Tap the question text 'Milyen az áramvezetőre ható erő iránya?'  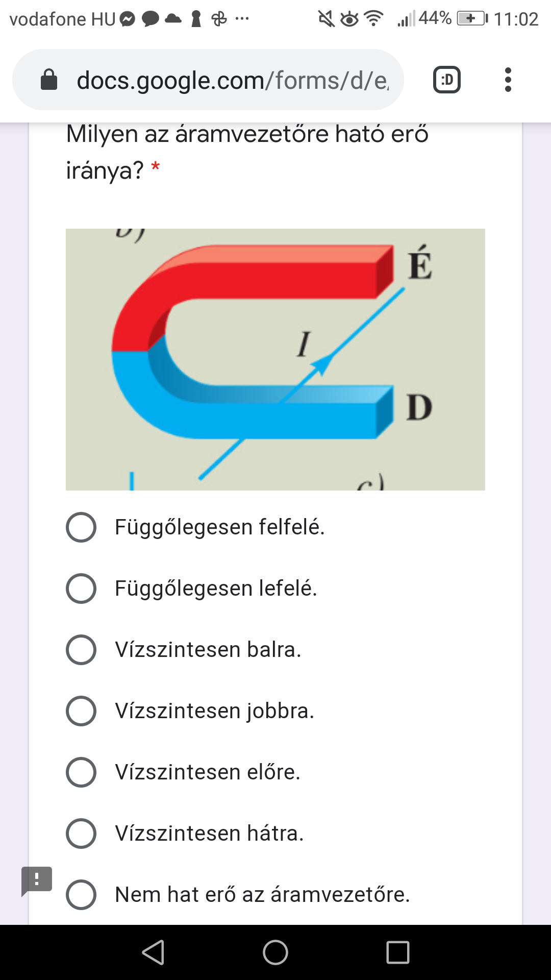[247, 152]
